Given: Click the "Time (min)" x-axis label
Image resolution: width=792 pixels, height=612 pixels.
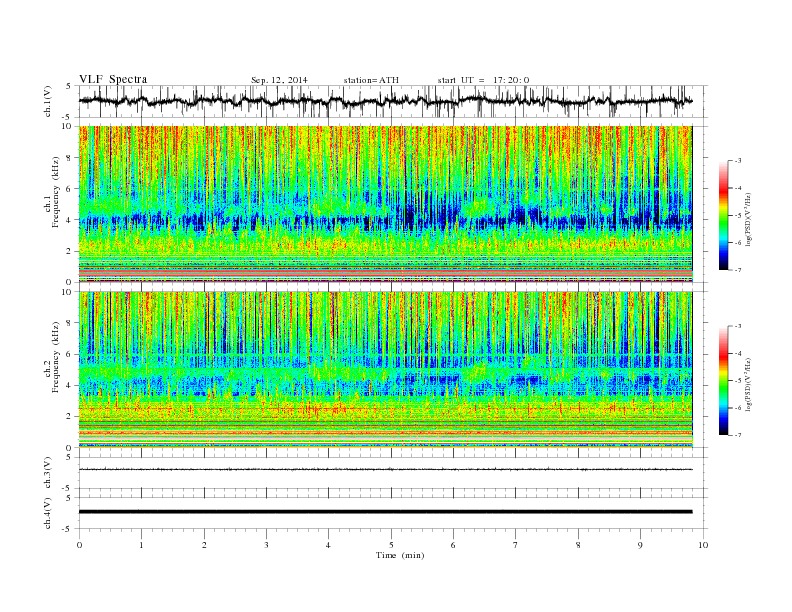Looking at the screenshot, I should pos(400,555).
